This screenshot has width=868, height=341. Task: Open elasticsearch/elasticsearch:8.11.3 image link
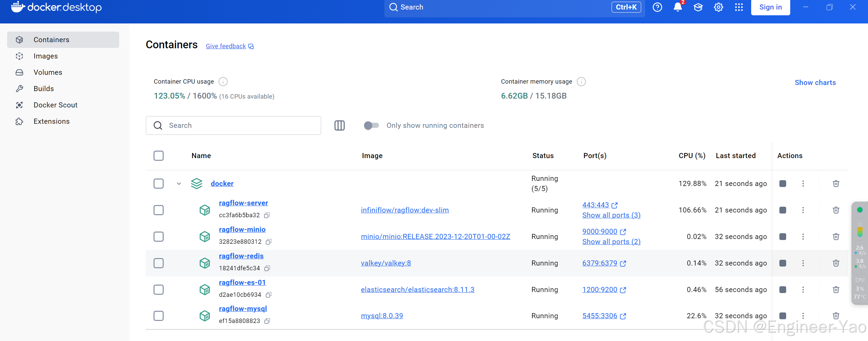(x=418, y=290)
